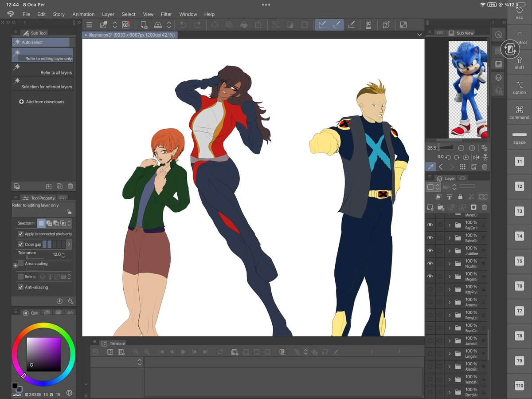
Task: Expand the Close gap options arrow
Action: (69, 244)
